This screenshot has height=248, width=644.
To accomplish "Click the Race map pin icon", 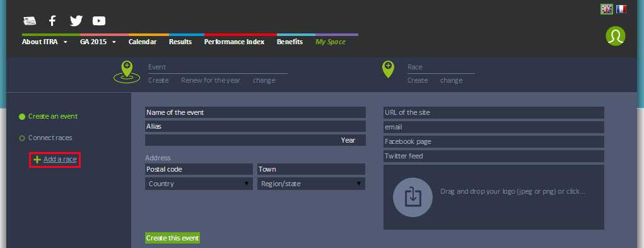I will pyautogui.click(x=388, y=69).
